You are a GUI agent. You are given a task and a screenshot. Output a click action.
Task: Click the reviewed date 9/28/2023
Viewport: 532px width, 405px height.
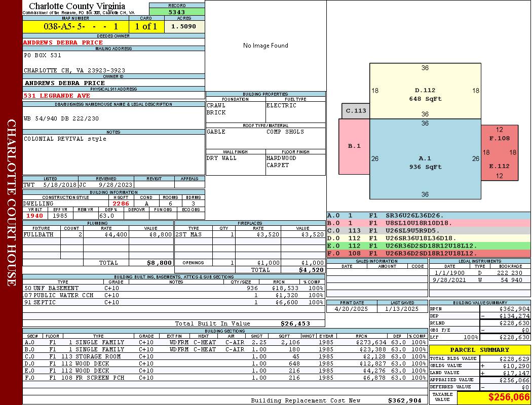[x=116, y=185]
